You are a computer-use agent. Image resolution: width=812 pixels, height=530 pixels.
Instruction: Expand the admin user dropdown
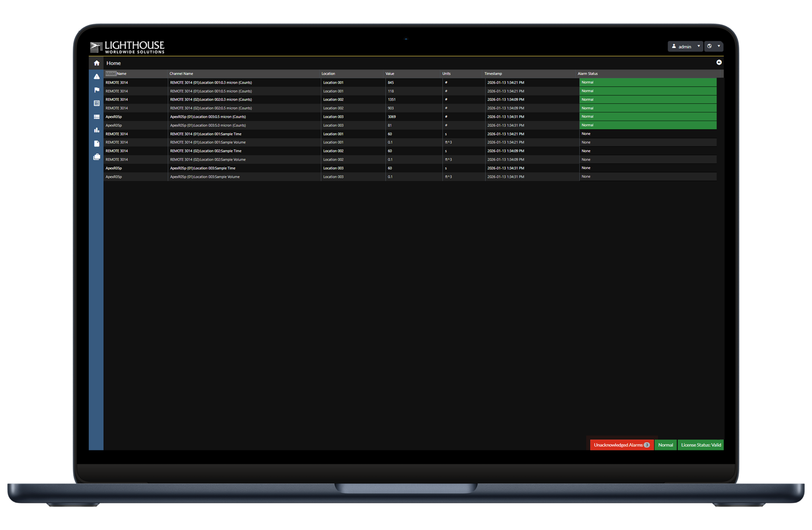pos(685,46)
